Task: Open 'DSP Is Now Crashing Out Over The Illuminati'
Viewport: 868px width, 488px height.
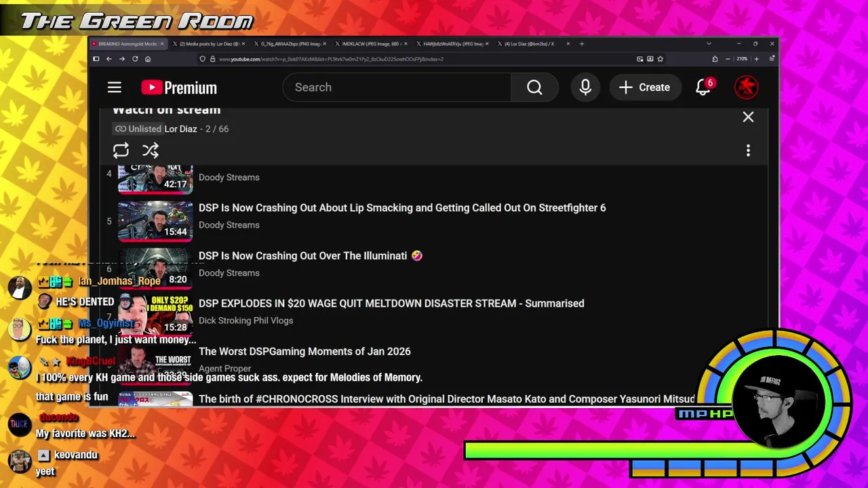Action: tap(310, 256)
